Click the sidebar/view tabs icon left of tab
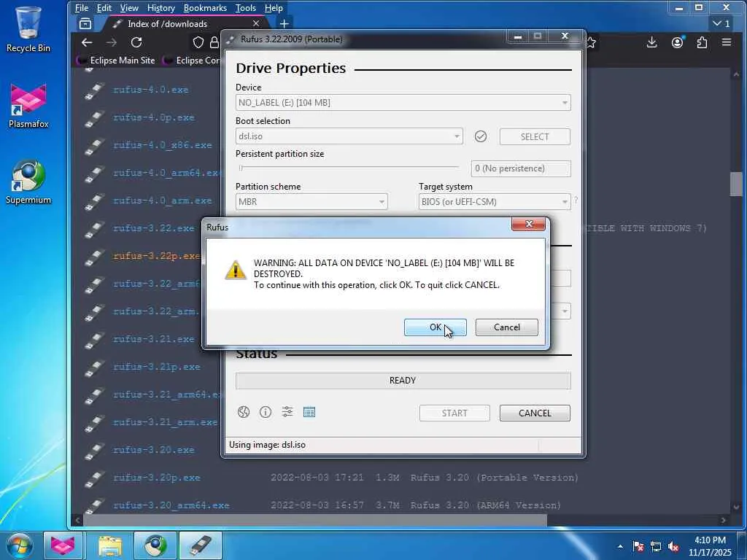This screenshot has width=747, height=560. point(85,24)
